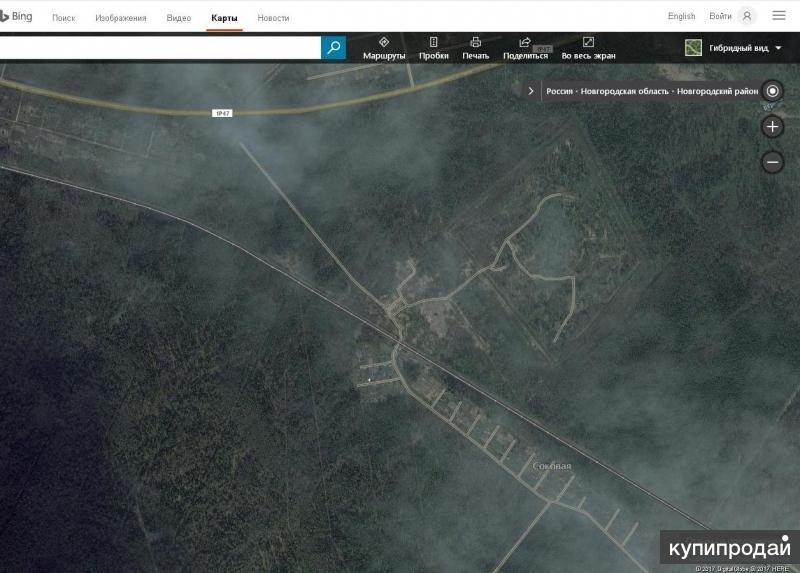Click Новгородский район breadcrumb
Image resolution: width=800 pixels, height=573 pixels.
717,91
